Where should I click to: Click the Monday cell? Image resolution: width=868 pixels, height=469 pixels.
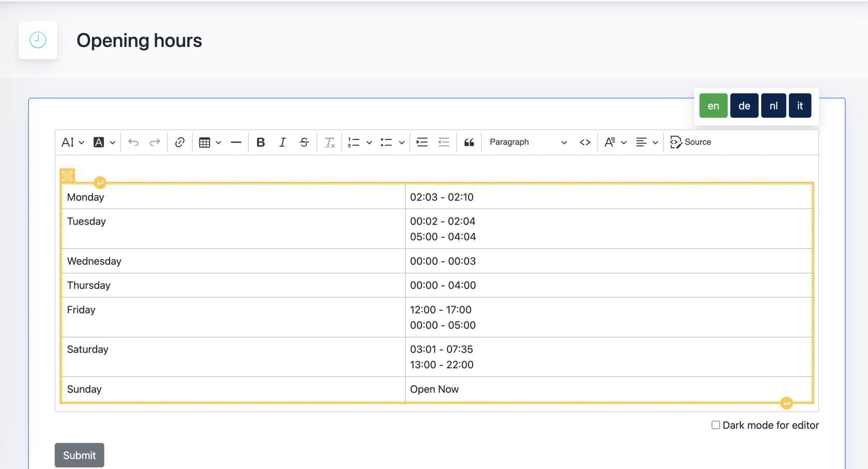click(234, 197)
